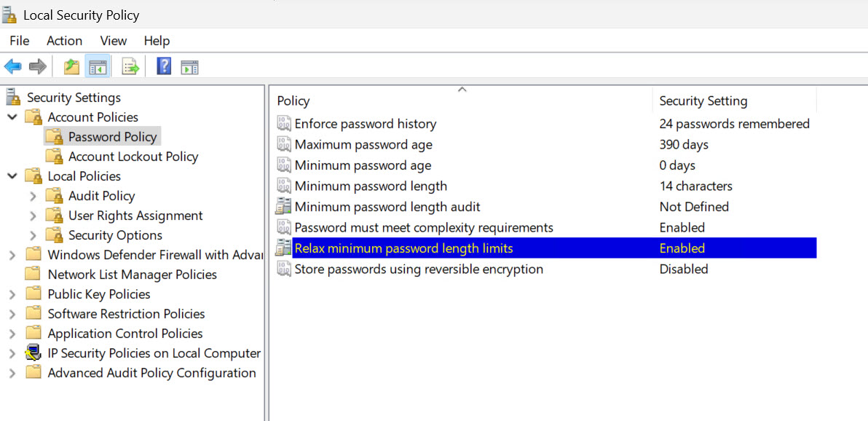Screen dimensions: 868x421
Task: Open the Action menu
Action: point(64,41)
